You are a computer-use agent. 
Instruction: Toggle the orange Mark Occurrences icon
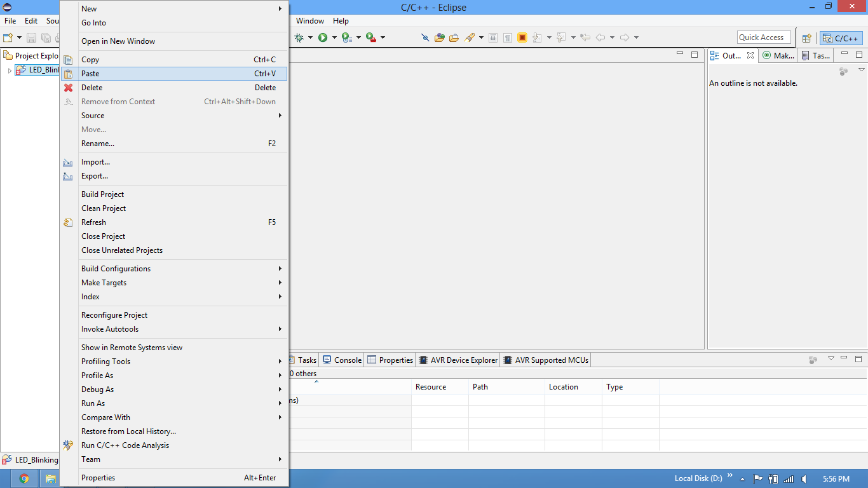(x=522, y=37)
